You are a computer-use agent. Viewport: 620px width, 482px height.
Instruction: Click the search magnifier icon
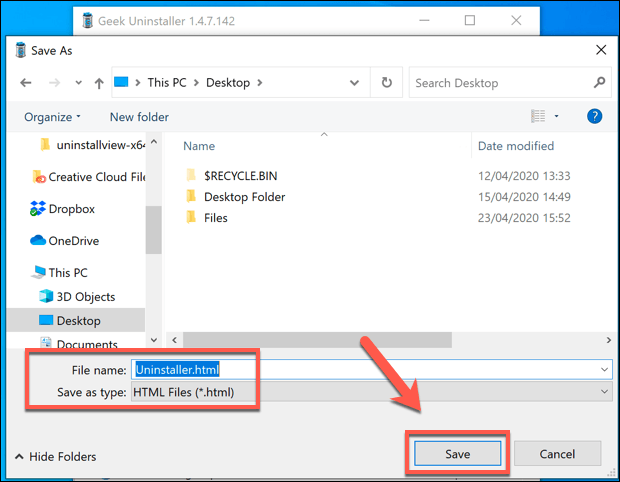tap(599, 82)
